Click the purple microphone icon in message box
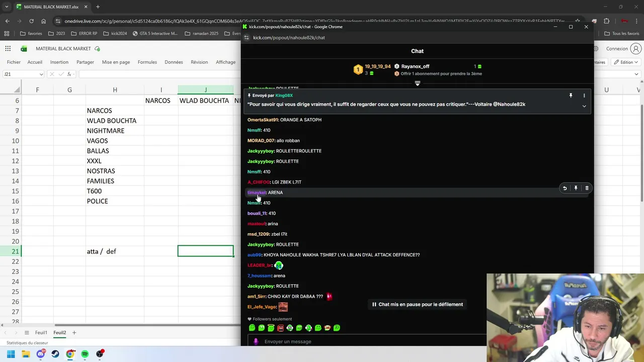The width and height of the screenshot is (644, 362). [x=256, y=341]
